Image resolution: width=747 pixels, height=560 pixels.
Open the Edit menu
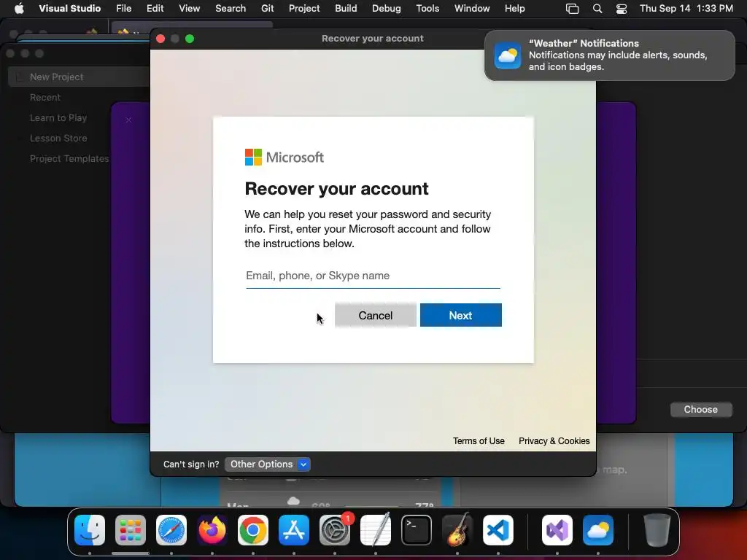[x=155, y=8]
